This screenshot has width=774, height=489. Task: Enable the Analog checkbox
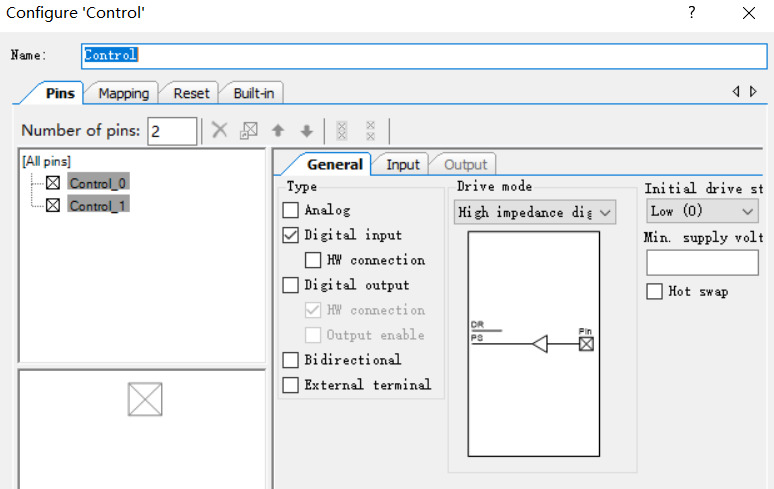coord(291,211)
